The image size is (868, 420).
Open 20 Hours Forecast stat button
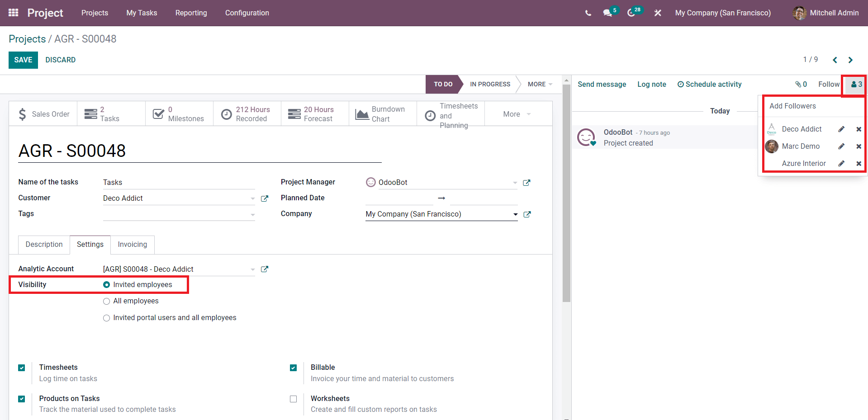pos(315,114)
